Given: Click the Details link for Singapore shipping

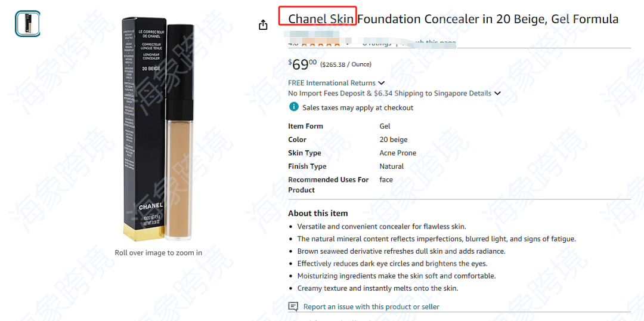Looking at the screenshot, I should pos(480,93).
